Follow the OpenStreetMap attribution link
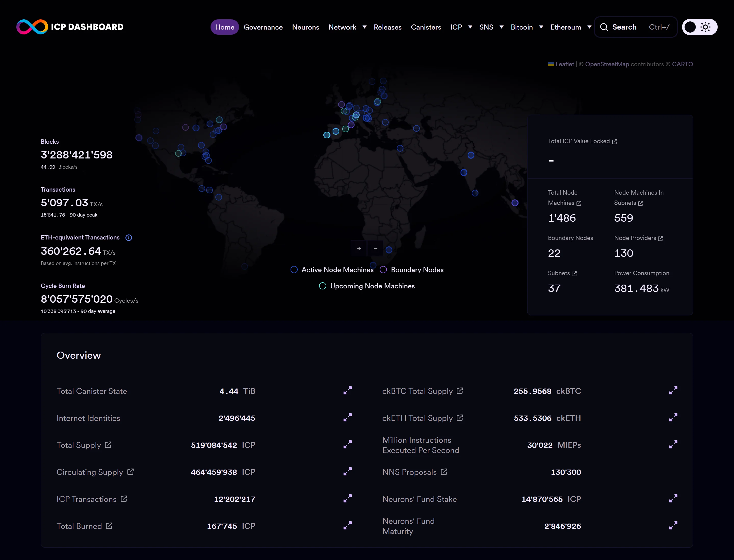The image size is (734, 560). click(x=607, y=64)
